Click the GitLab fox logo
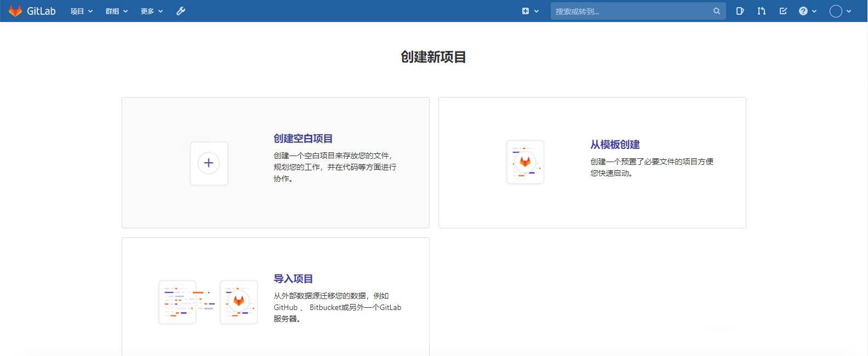The image size is (868, 356). point(15,11)
